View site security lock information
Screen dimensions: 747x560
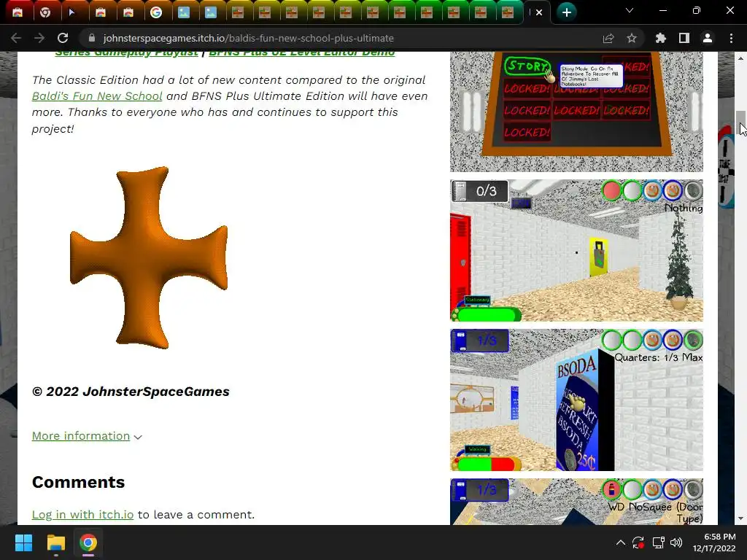[92, 38]
